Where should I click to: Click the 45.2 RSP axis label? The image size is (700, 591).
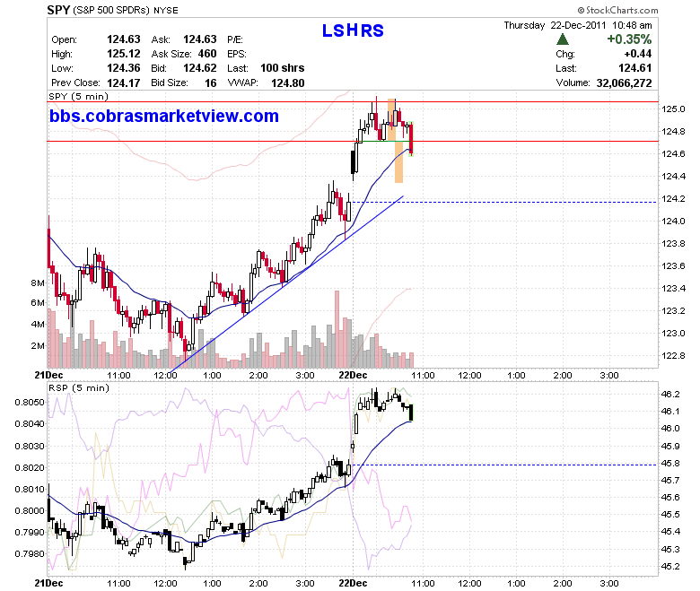670,567
